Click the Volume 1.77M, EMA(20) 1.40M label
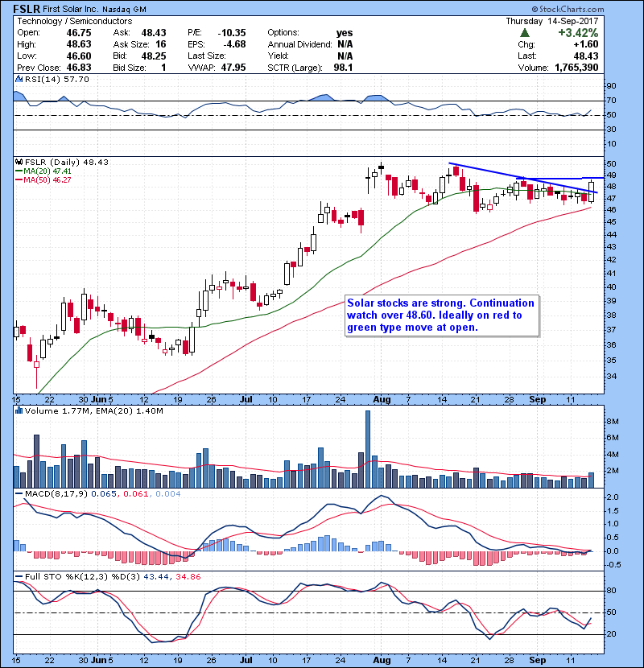The width and height of the screenshot is (644, 668). (93, 410)
